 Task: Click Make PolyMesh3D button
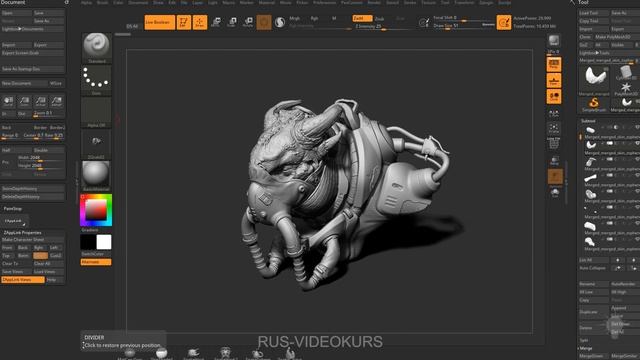tap(617, 37)
